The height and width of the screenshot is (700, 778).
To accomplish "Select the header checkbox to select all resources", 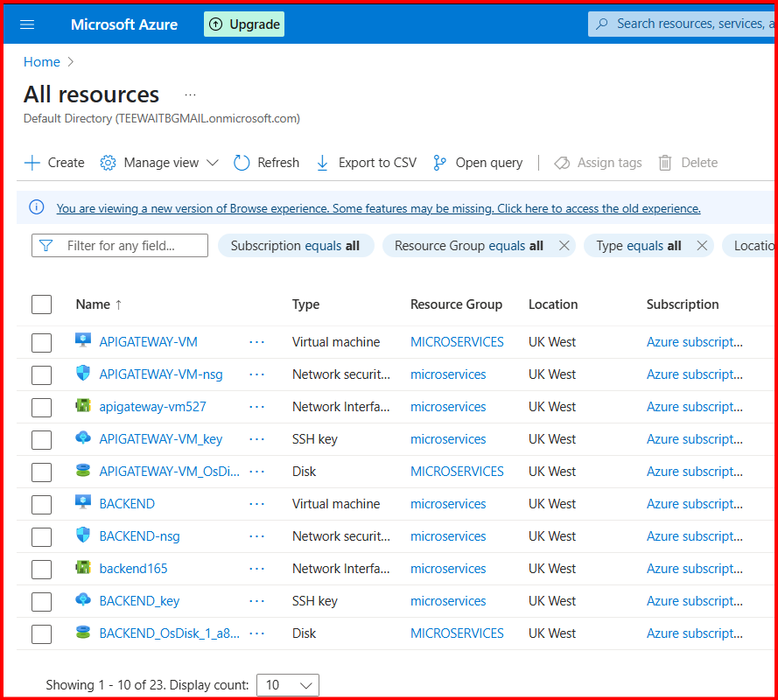I will [x=41, y=304].
